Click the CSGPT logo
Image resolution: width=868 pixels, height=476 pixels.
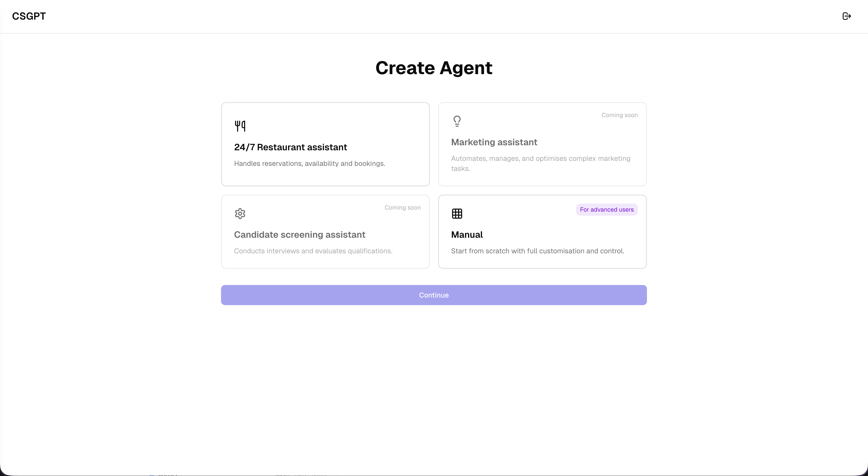point(29,16)
